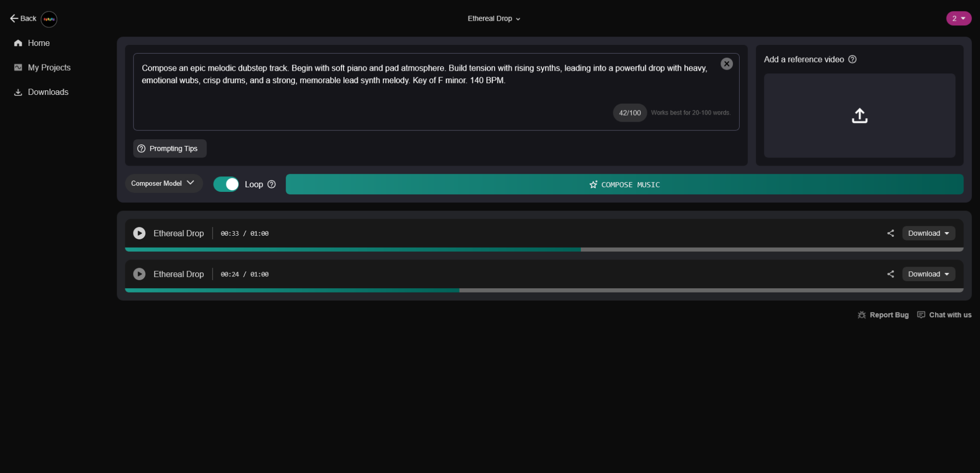Click the upload reference video icon
The height and width of the screenshot is (473, 980).
(859, 116)
